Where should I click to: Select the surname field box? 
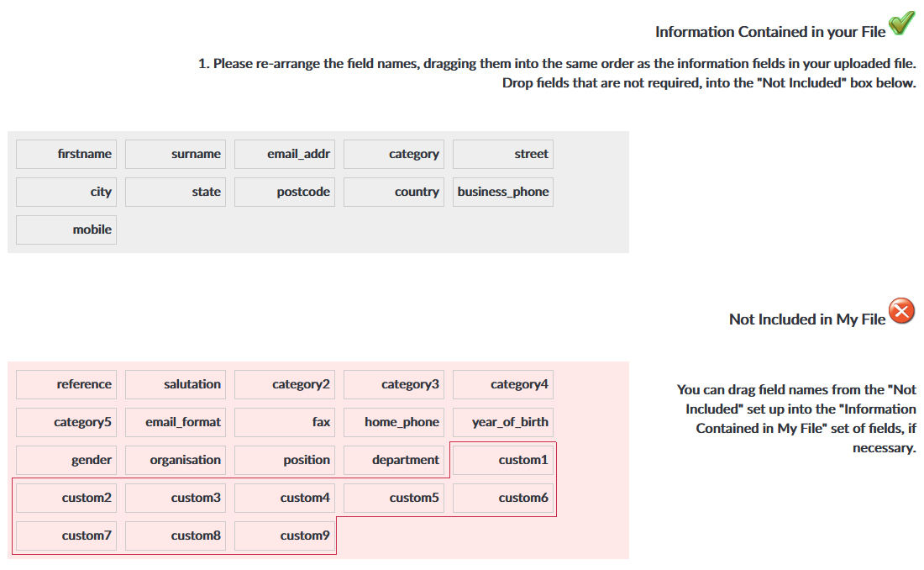(x=176, y=154)
